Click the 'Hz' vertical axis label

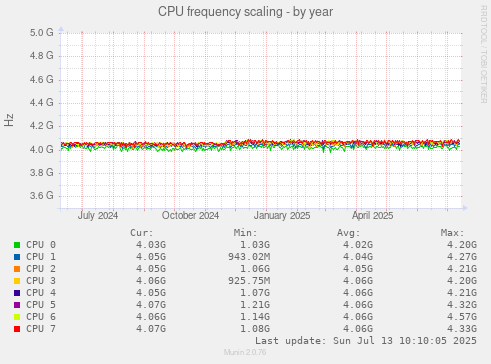(9, 120)
